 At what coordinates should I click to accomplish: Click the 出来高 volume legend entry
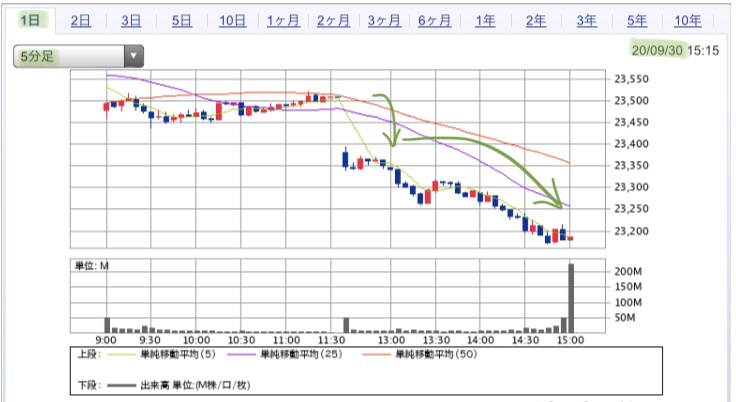pyautogui.click(x=195, y=386)
